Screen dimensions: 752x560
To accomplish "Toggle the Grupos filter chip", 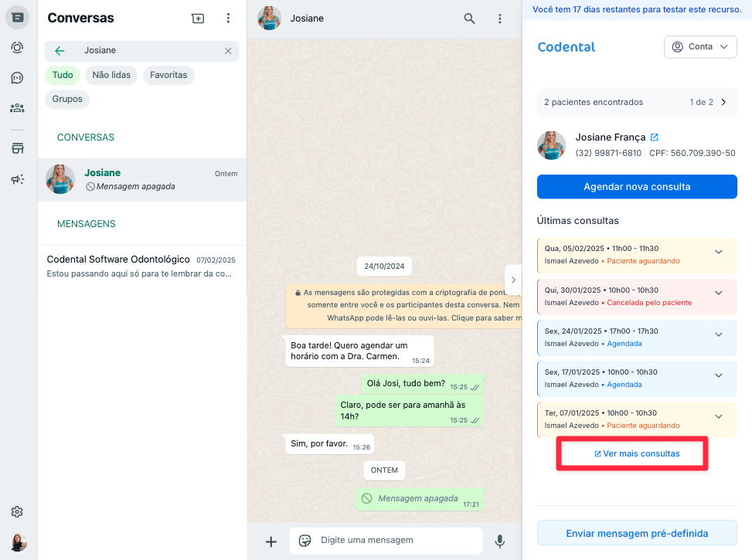I will pyautogui.click(x=67, y=100).
